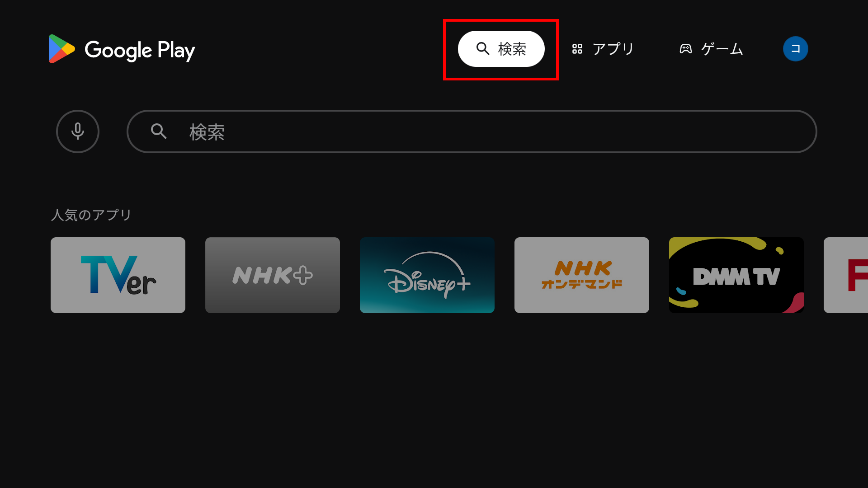Viewport: 868px width, 488px height.
Task: Activate the microphone voice search button
Action: click(78, 131)
